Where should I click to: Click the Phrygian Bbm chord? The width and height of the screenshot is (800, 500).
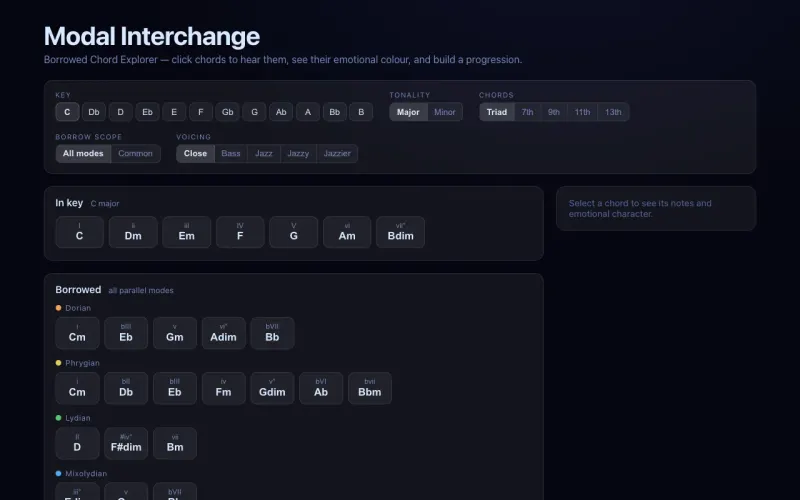[370, 388]
